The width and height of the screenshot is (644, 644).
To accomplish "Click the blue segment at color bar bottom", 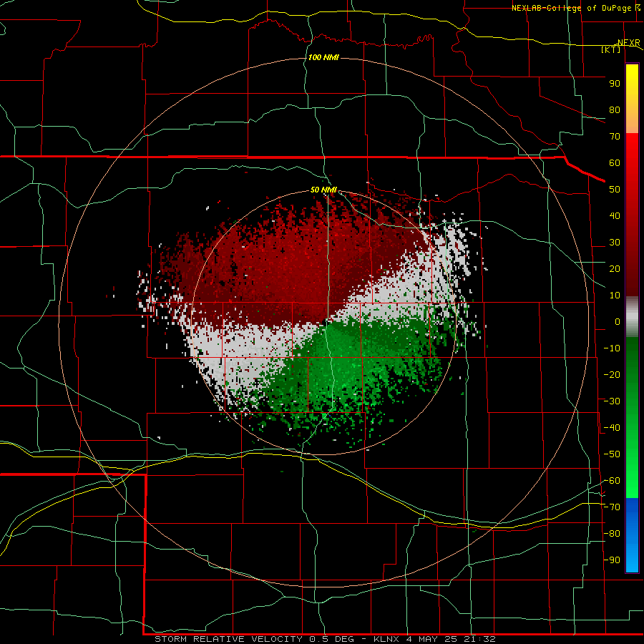I will pos(632,535).
